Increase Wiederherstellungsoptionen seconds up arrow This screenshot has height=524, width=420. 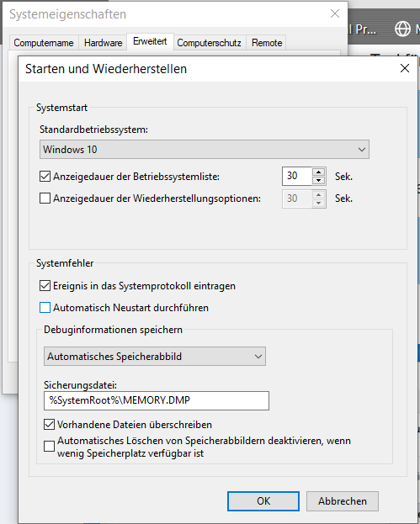(319, 194)
